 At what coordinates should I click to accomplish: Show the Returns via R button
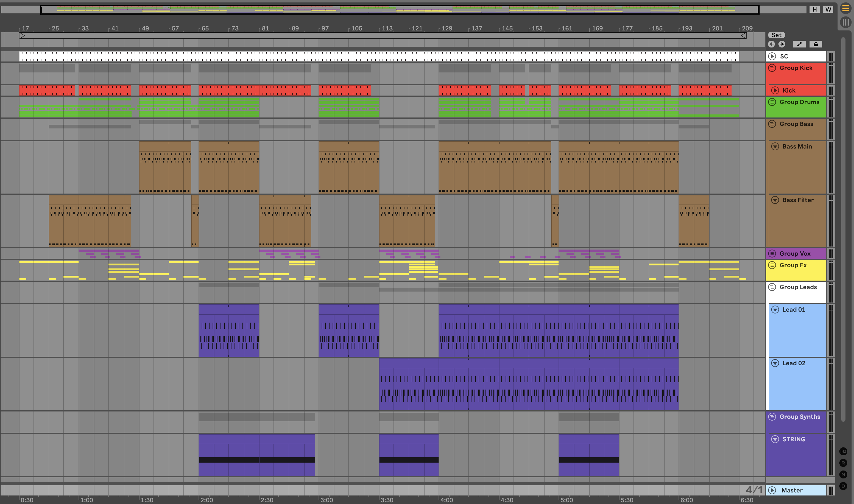pos(843,463)
